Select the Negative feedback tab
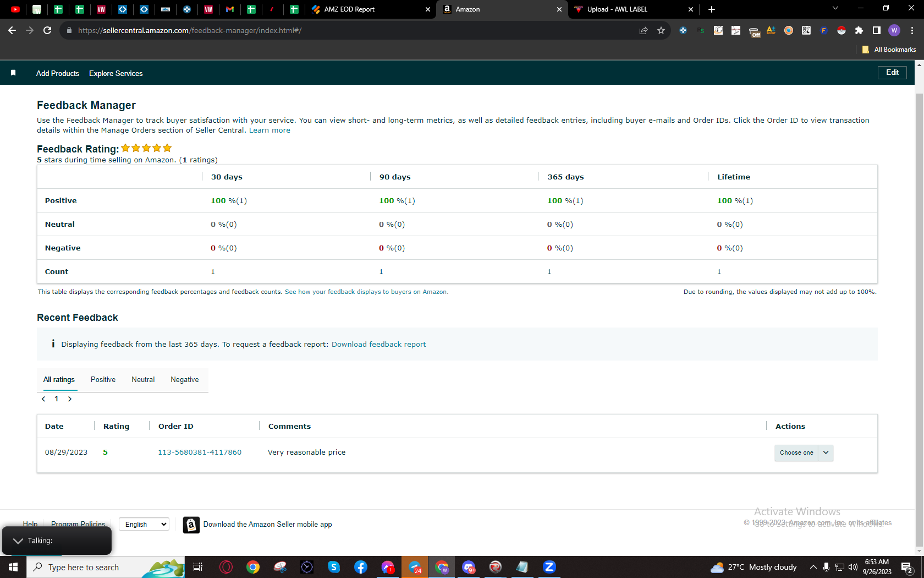Screen dimensions: 924x578 185,380
